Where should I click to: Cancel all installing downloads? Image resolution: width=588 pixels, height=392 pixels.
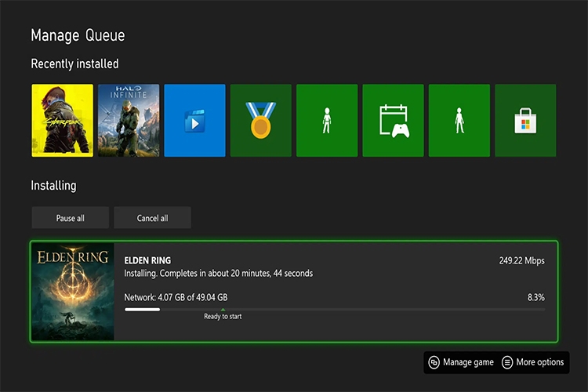[152, 218]
